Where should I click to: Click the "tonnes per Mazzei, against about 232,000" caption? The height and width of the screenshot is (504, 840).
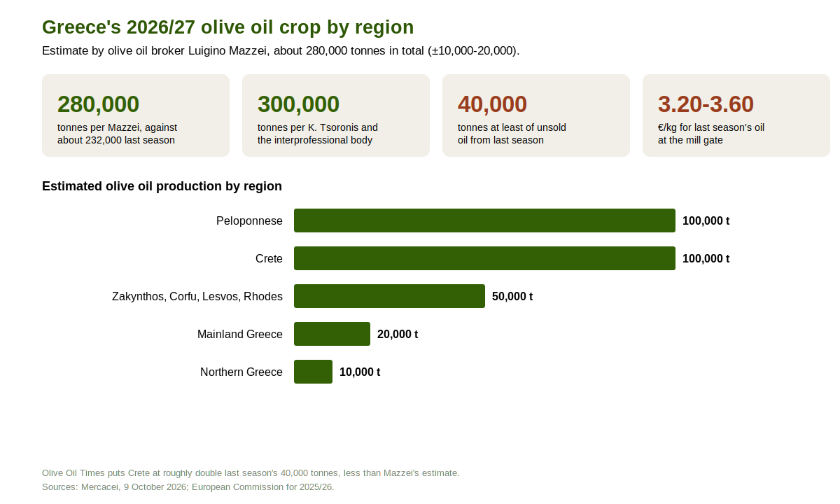tap(117, 134)
